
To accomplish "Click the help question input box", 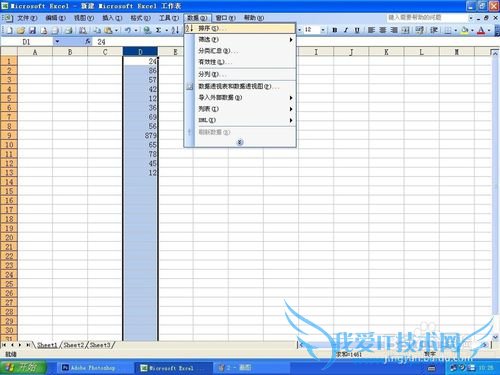I will (426, 17).
